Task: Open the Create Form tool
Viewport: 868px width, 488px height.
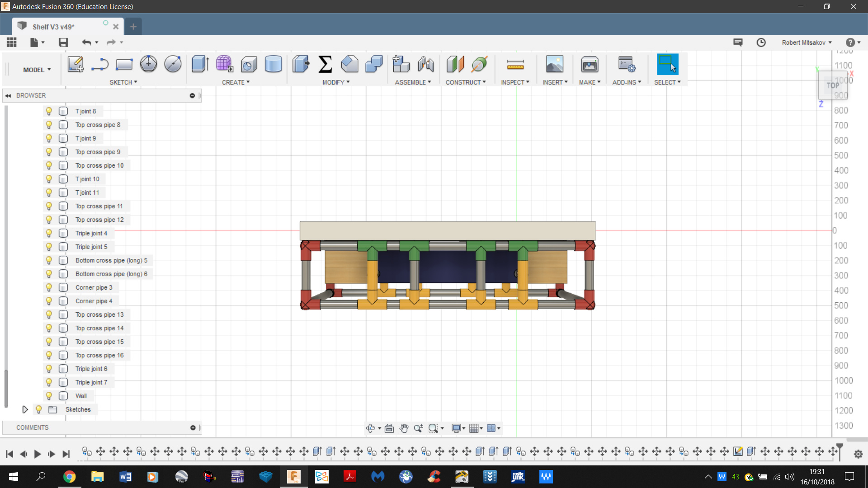Action: (224, 64)
